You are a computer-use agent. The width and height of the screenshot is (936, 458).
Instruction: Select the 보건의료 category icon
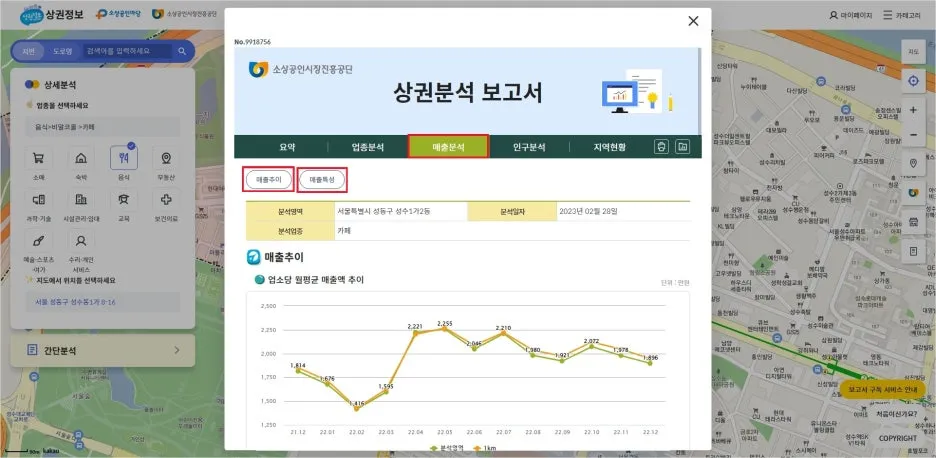point(166,199)
